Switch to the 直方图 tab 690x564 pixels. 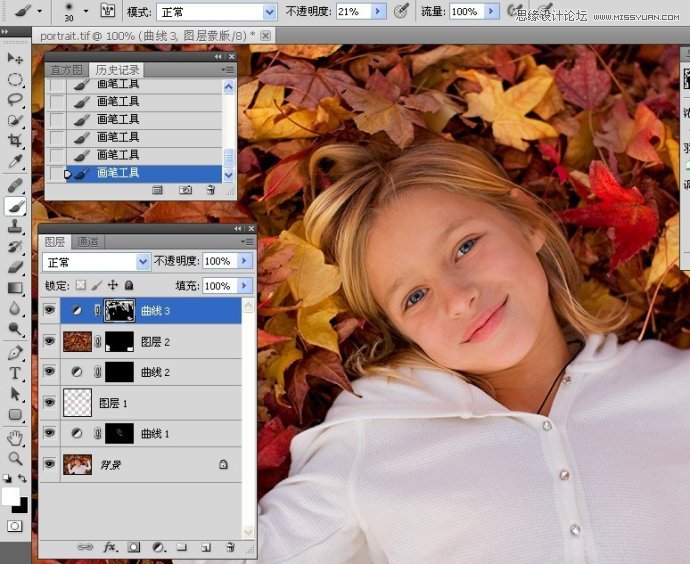pos(67,70)
